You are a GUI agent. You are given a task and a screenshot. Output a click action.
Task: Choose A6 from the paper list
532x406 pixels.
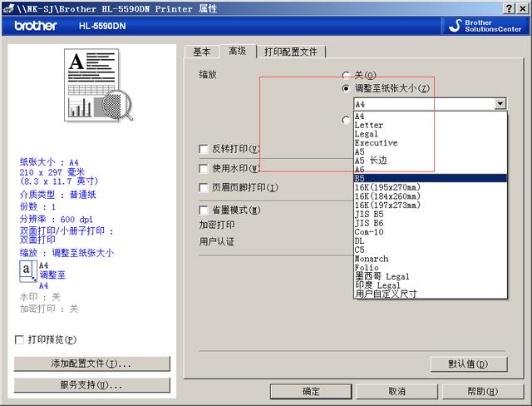pos(431,169)
